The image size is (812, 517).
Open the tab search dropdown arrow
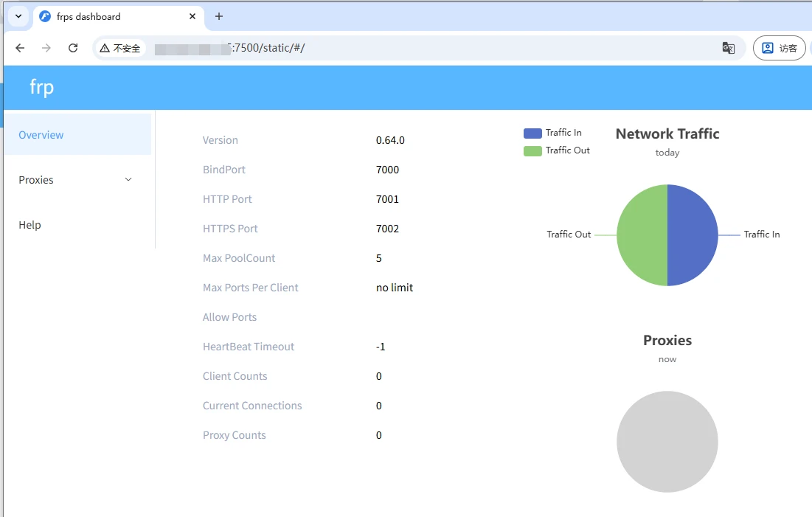18,16
